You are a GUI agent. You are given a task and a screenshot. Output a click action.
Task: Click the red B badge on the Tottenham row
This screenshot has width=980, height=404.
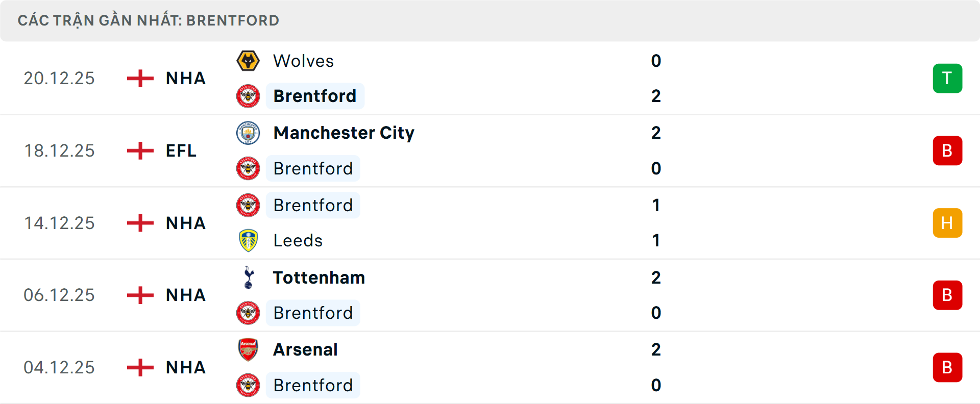coord(947,295)
